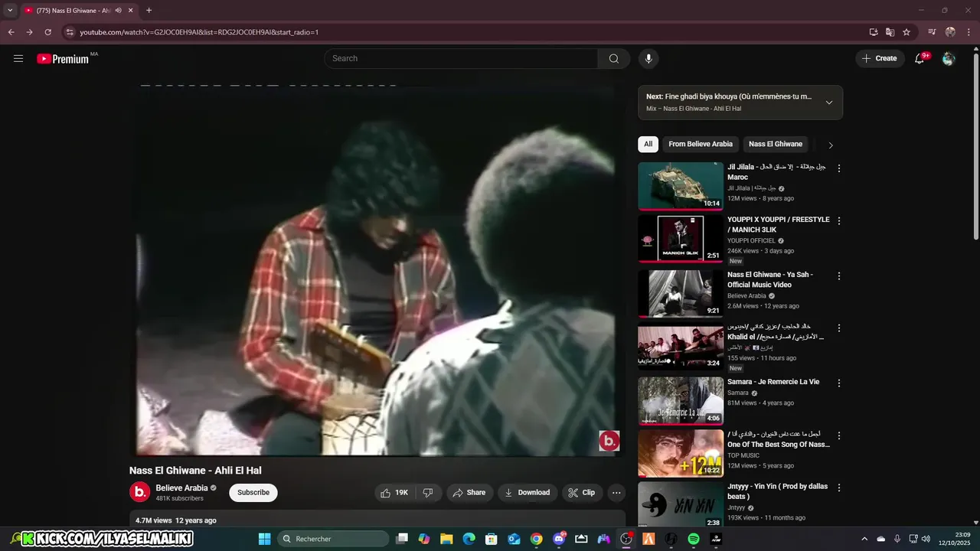The width and height of the screenshot is (980, 551).
Task: Click the address bar URL
Action: (x=199, y=32)
